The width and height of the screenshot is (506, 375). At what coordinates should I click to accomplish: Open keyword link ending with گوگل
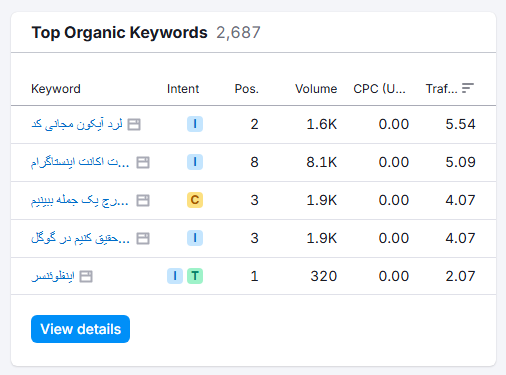click(x=80, y=238)
